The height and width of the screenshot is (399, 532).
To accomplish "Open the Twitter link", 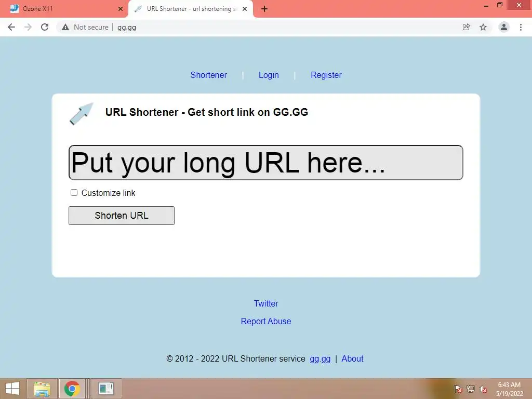I will [x=266, y=303].
